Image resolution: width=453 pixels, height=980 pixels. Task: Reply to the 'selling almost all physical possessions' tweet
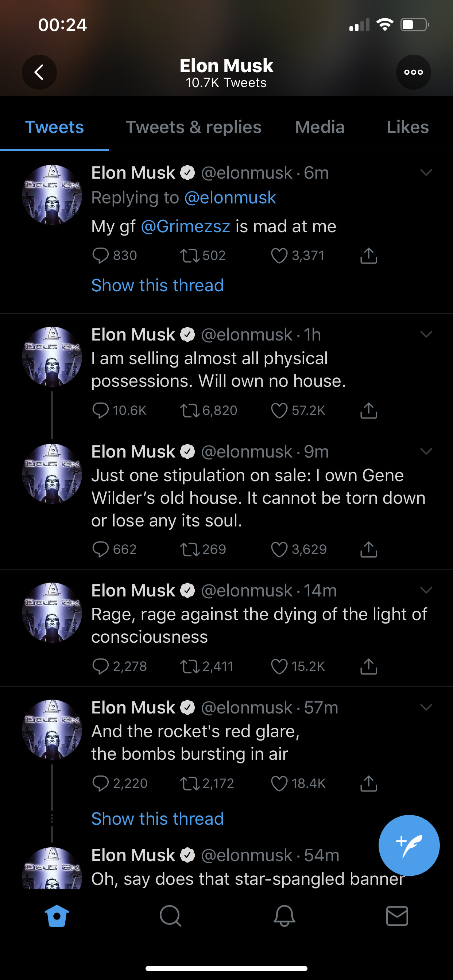pyautogui.click(x=101, y=411)
